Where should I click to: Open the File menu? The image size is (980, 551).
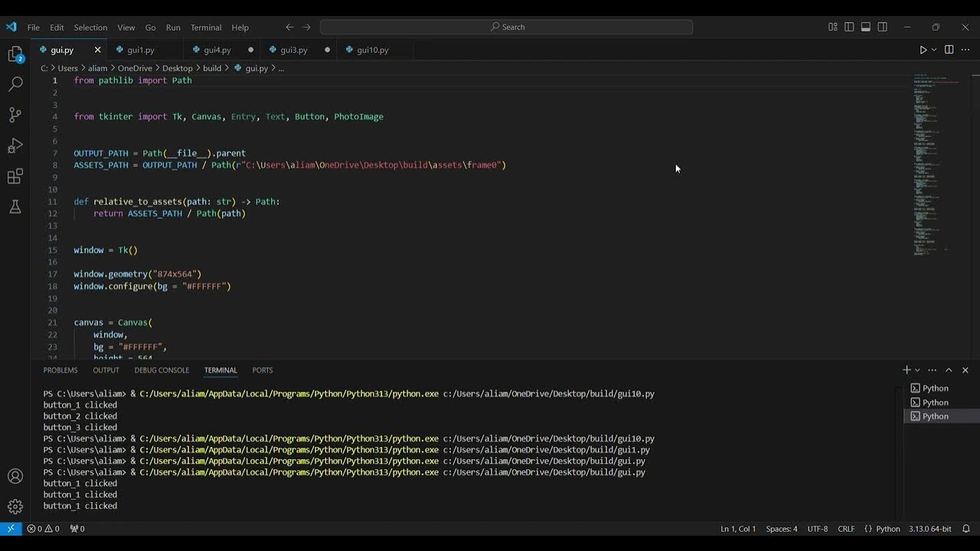coord(34,27)
